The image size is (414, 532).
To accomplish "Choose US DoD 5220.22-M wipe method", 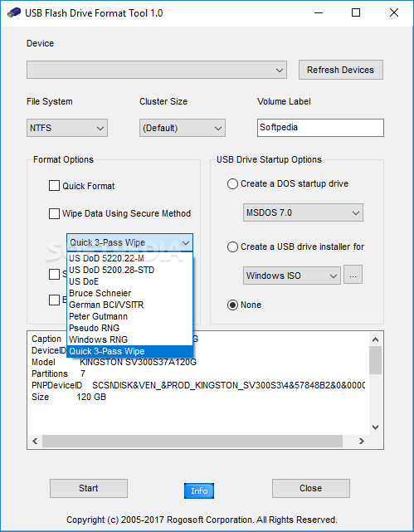I will click(x=130, y=258).
